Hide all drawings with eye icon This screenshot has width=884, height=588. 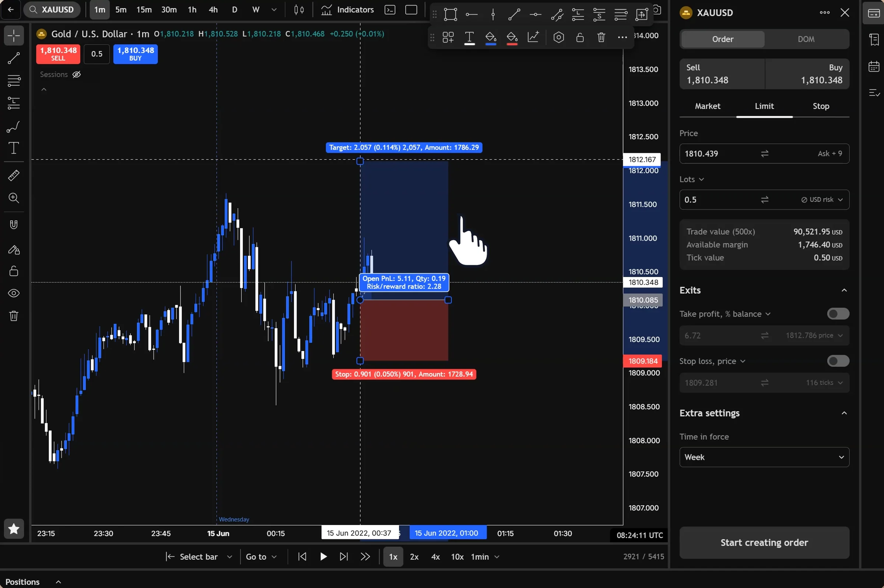coord(14,293)
